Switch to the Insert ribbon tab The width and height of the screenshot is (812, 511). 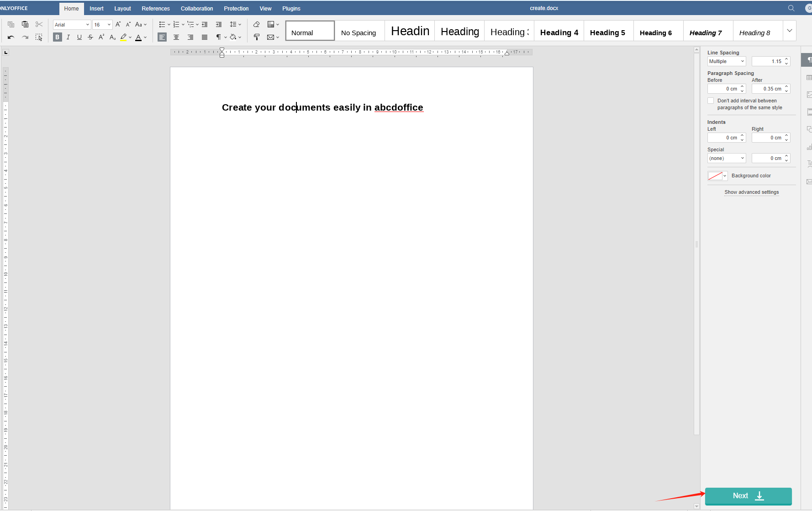click(x=96, y=8)
